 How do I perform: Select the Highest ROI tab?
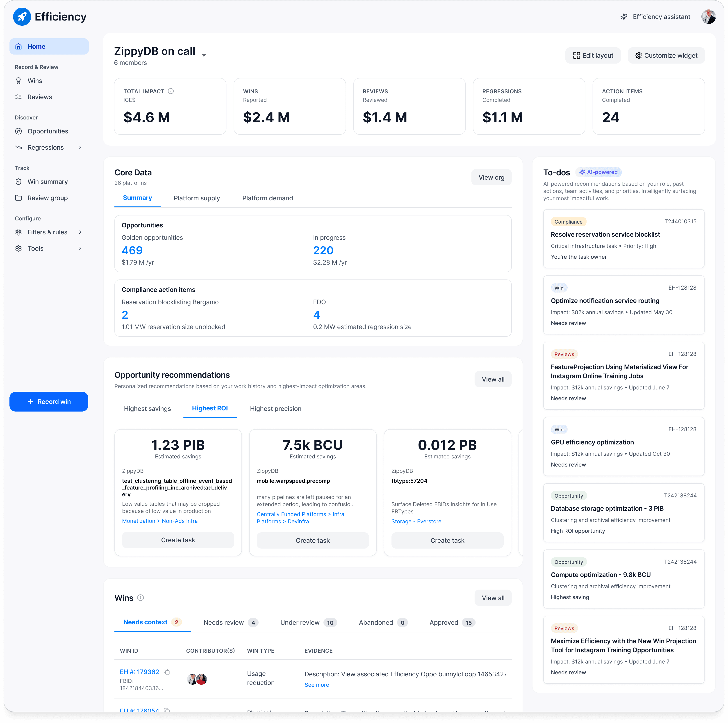coord(210,408)
